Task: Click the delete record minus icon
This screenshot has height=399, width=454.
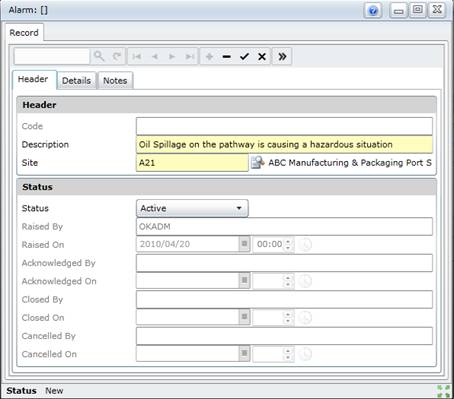Action: coord(227,56)
